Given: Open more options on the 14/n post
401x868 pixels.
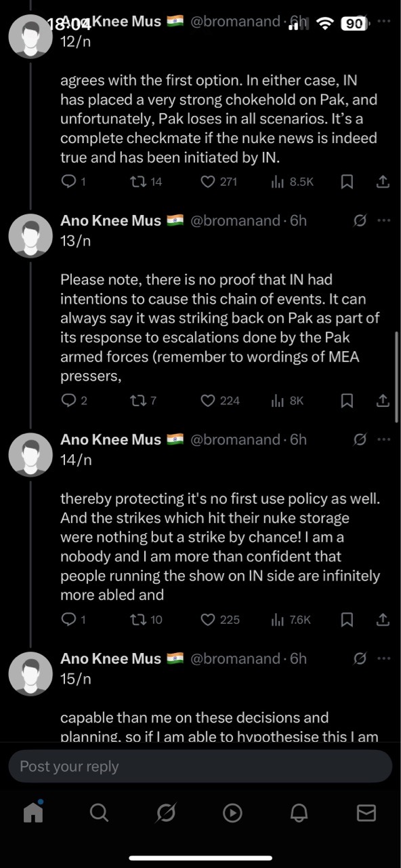Looking at the screenshot, I should pyautogui.click(x=384, y=439).
